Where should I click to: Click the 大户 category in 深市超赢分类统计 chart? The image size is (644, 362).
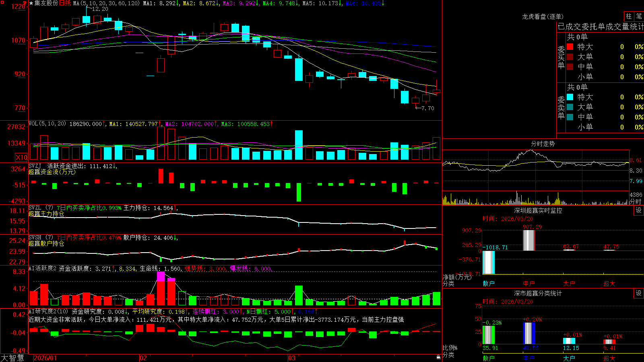(569, 358)
